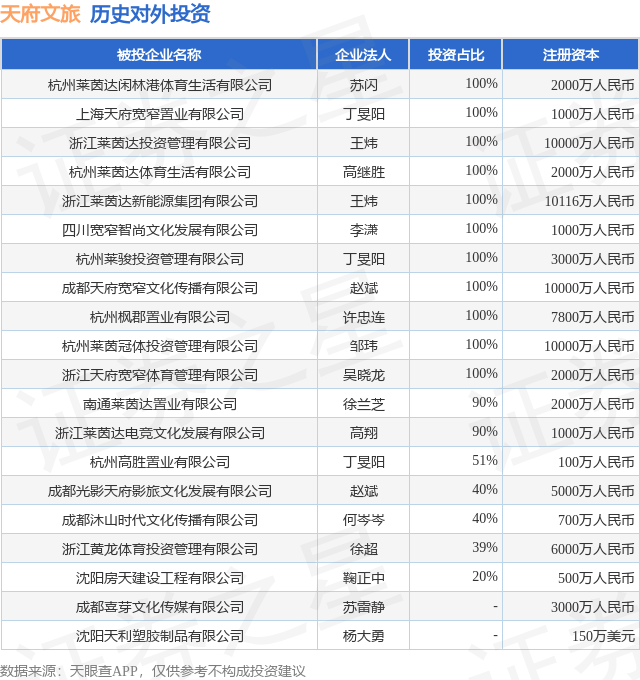Select 成都沐山时代文化传播有限公司 company name
The height and width of the screenshot is (680, 640).
pyautogui.click(x=160, y=520)
